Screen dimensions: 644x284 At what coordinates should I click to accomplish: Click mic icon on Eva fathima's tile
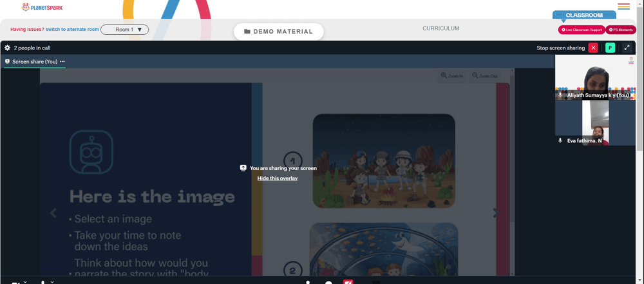coord(560,140)
